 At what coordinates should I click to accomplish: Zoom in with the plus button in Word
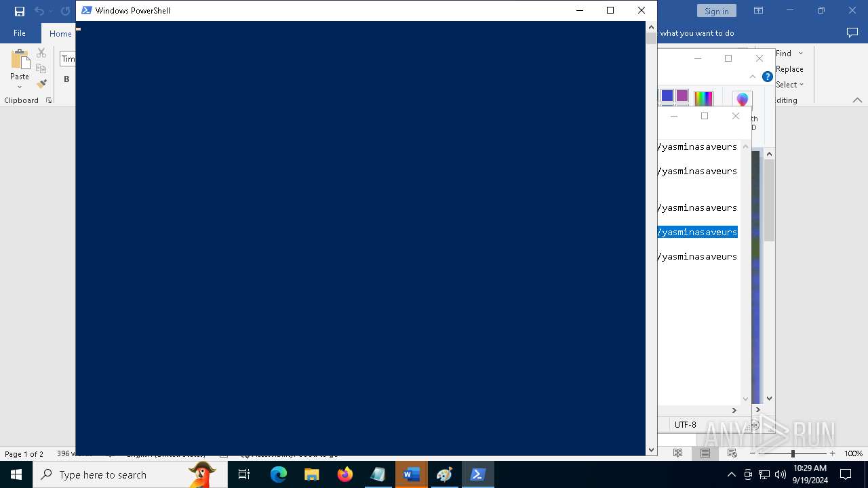(x=832, y=453)
